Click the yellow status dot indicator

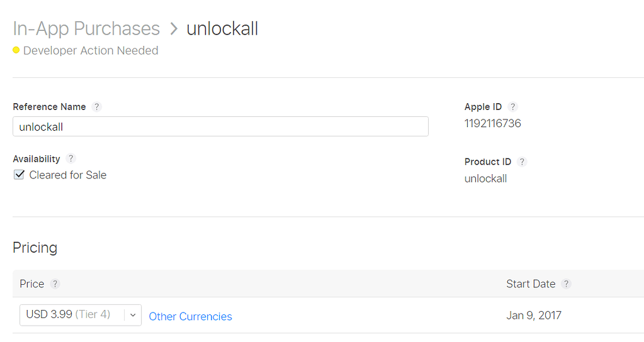[x=16, y=50]
